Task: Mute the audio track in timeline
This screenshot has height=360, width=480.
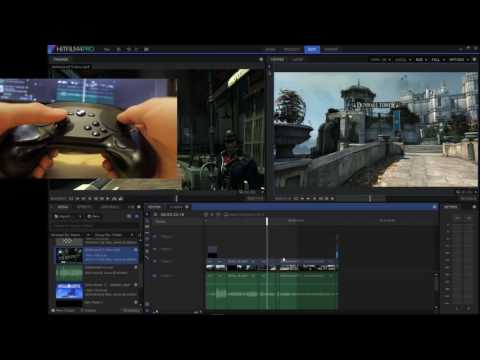Action: 155,276
